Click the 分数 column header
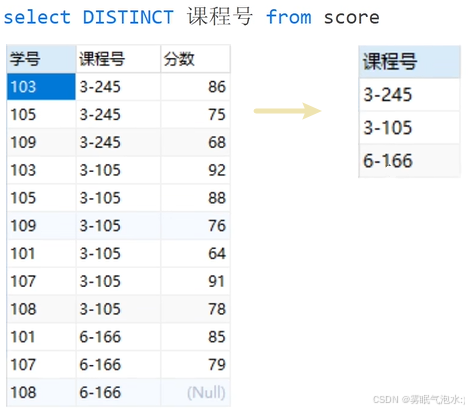Viewport: 469px width, 411px height. pos(196,59)
